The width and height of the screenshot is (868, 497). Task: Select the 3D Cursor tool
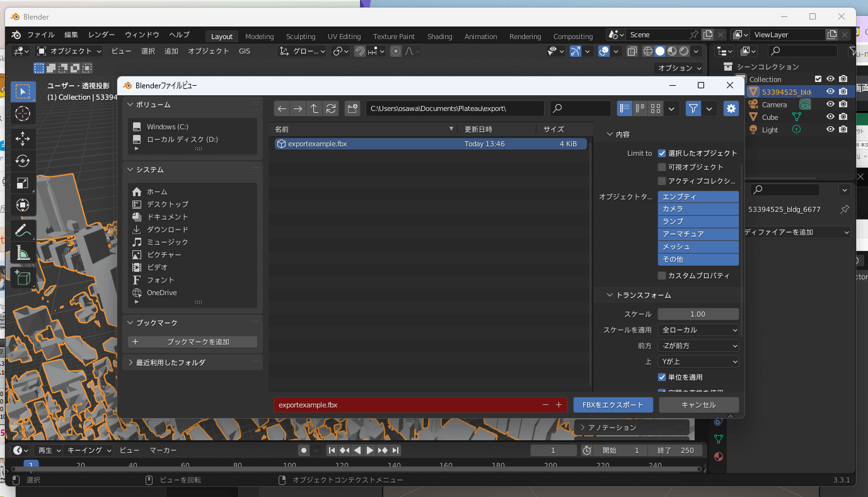(x=23, y=114)
